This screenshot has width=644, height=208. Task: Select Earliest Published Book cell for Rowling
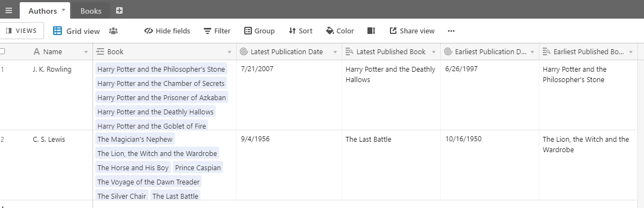(589, 95)
